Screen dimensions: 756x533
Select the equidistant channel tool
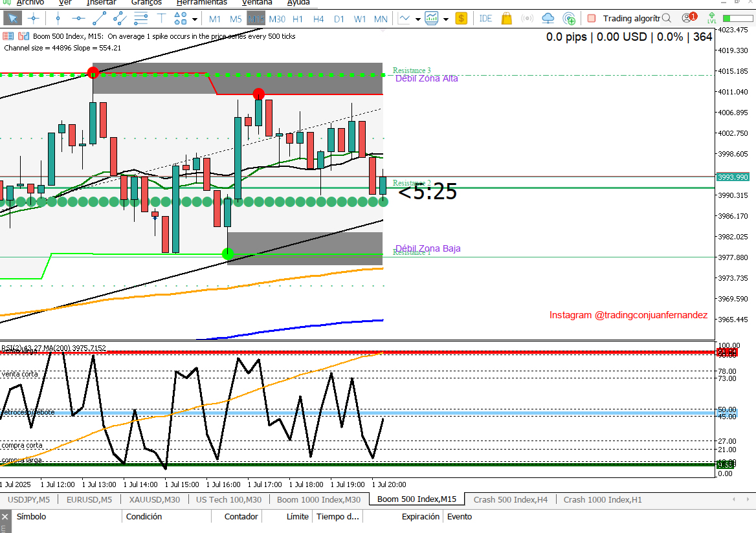[120, 19]
